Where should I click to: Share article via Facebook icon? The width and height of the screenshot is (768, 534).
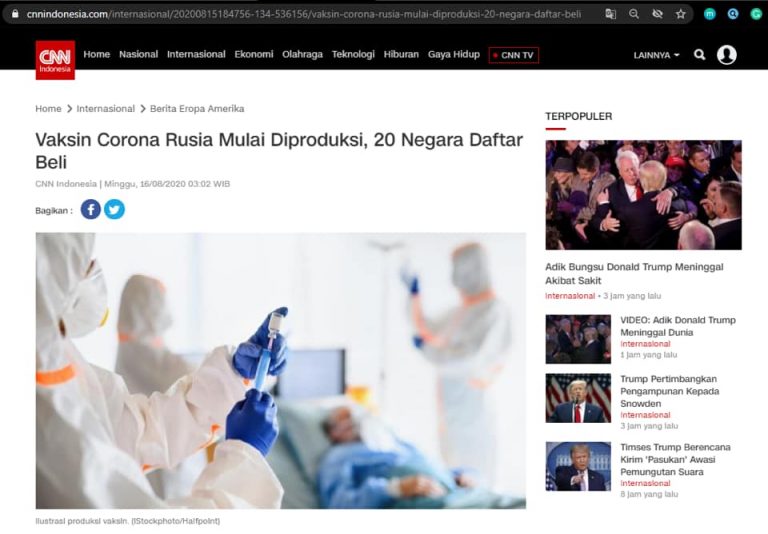[91, 209]
